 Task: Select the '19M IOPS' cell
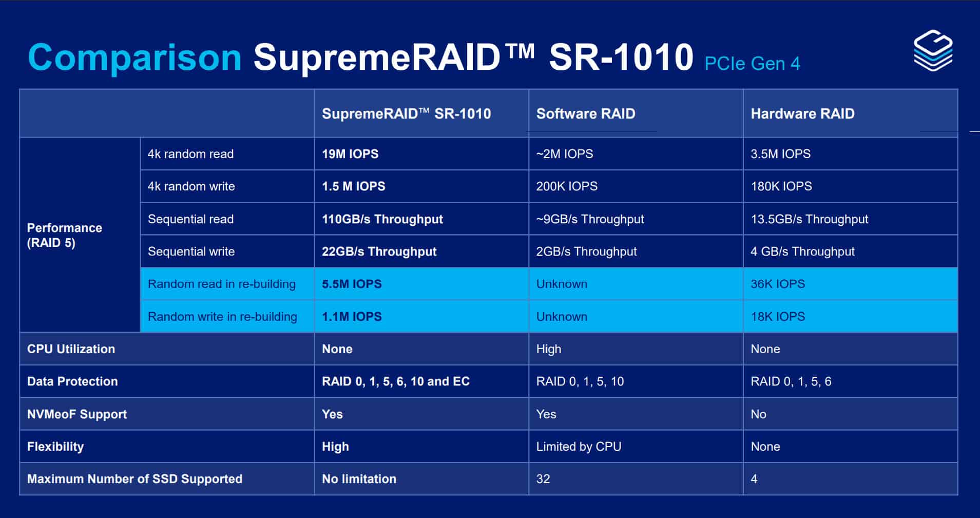coord(421,154)
